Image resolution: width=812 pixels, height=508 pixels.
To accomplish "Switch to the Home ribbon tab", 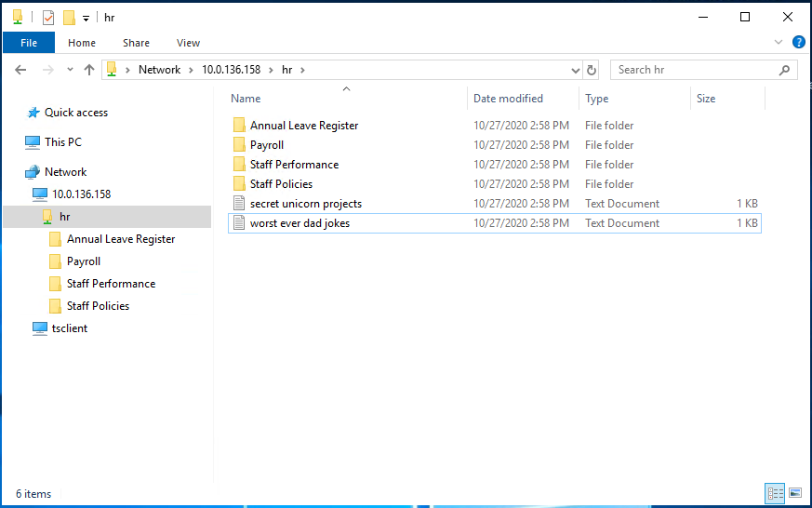I will 82,43.
